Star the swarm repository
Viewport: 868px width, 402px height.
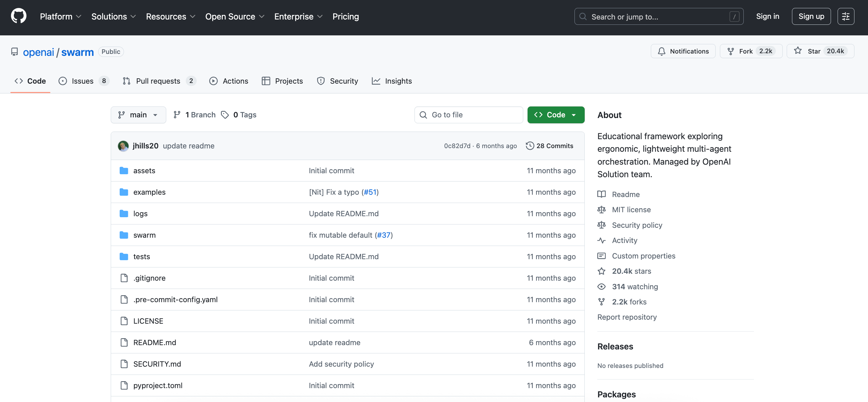pos(820,51)
